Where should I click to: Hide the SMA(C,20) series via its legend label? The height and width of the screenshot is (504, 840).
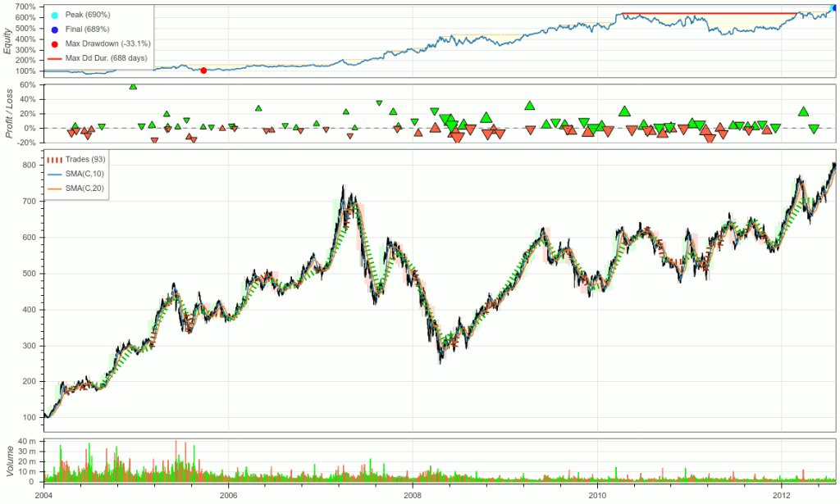coord(87,188)
